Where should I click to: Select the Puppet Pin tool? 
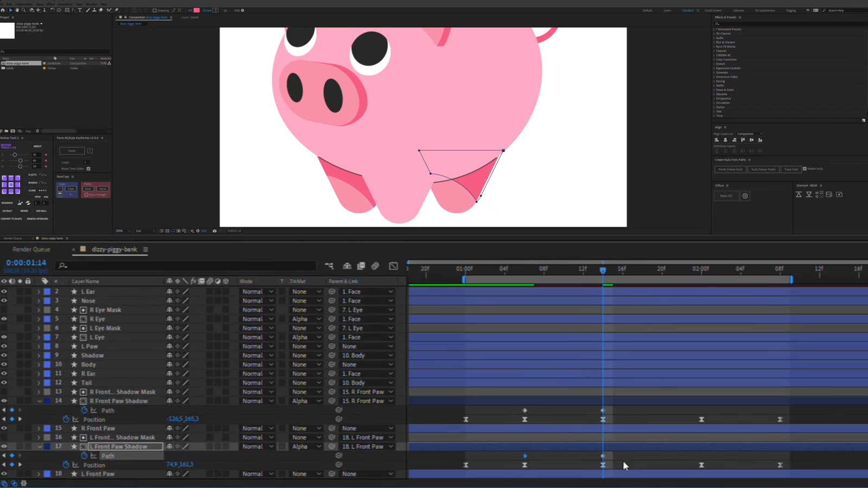[x=116, y=10]
